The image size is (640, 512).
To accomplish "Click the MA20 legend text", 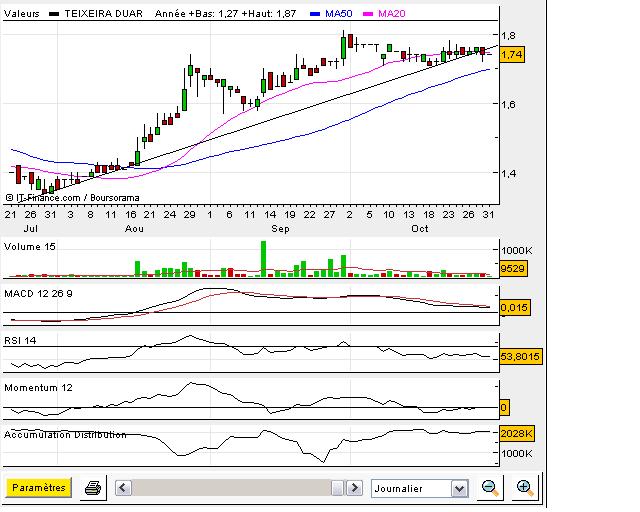I will click(x=392, y=13).
